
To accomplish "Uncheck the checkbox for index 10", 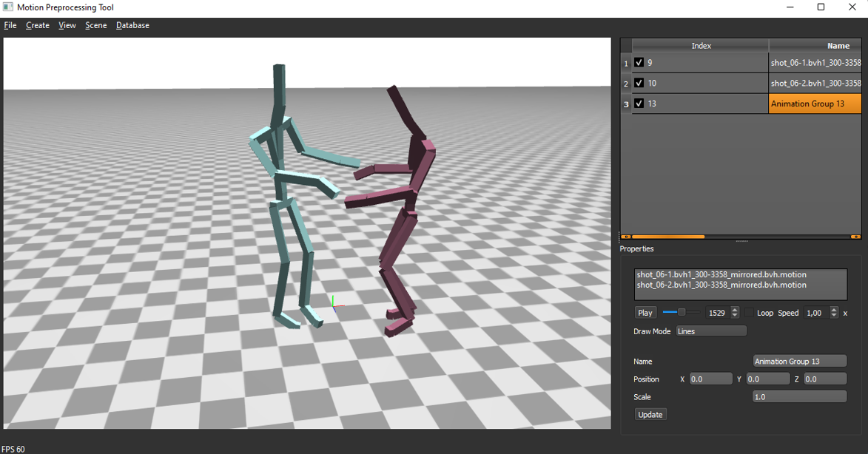I will point(639,83).
